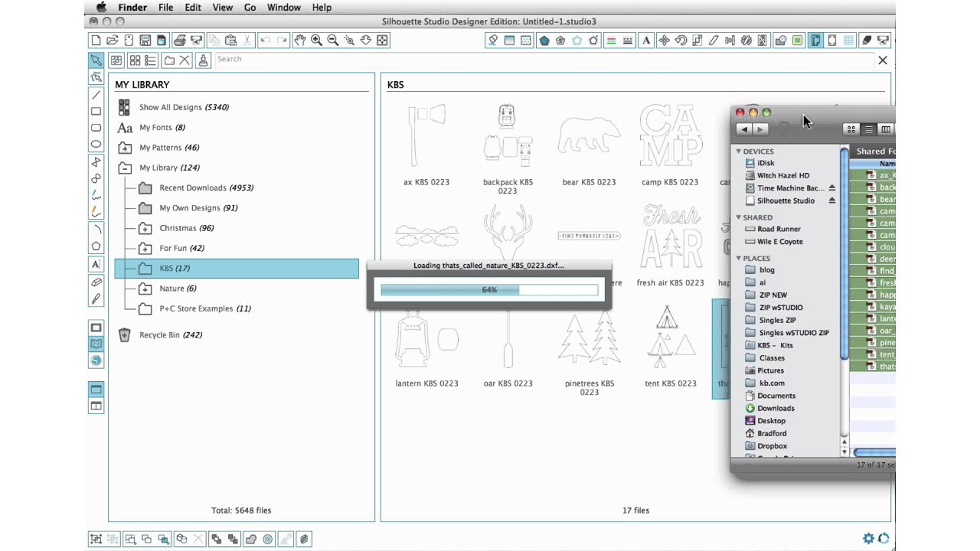Click the Open file folder icon
This screenshot has width=980, height=551.
click(112, 40)
